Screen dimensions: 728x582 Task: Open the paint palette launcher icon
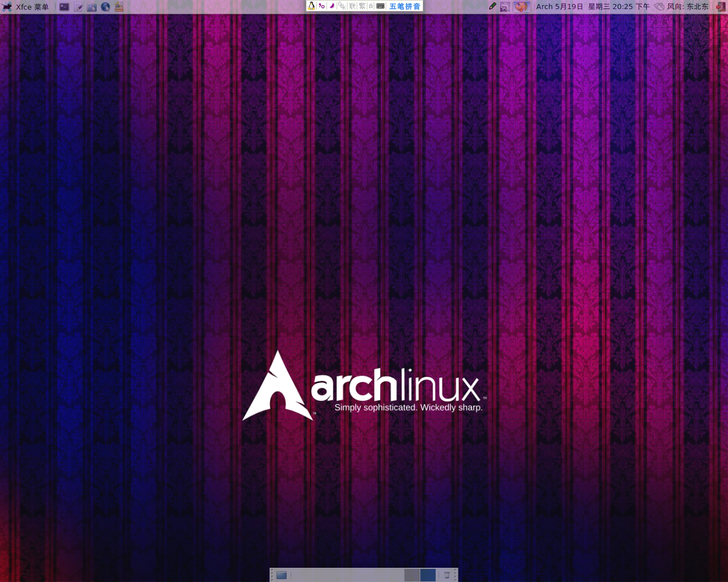(x=119, y=7)
